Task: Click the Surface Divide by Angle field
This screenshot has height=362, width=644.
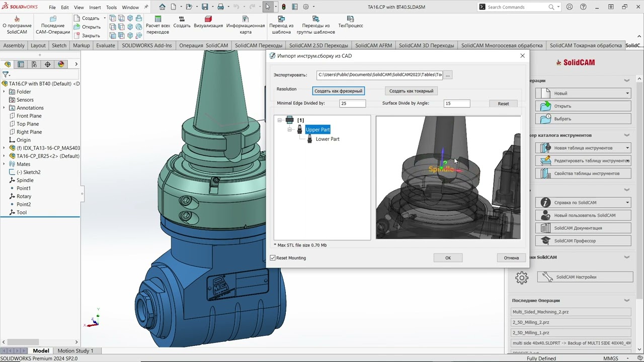Action: pos(457,104)
